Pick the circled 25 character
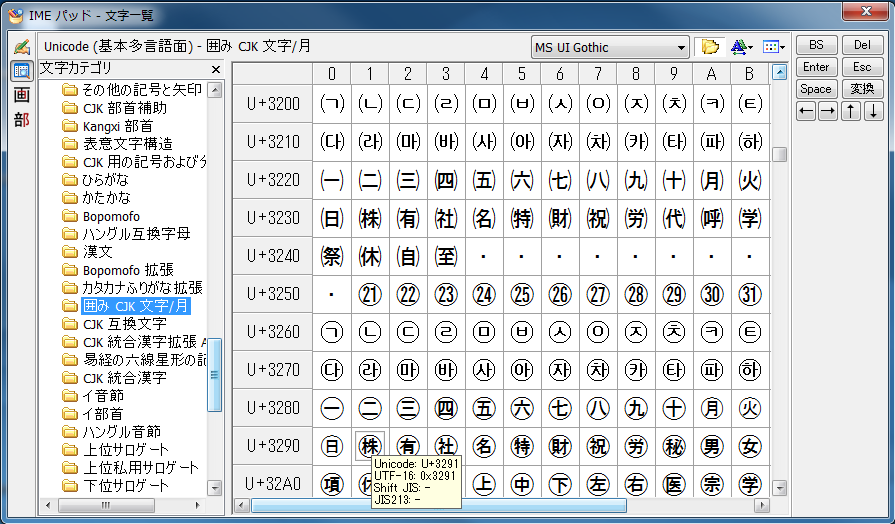This screenshot has width=895, height=524. click(522, 294)
